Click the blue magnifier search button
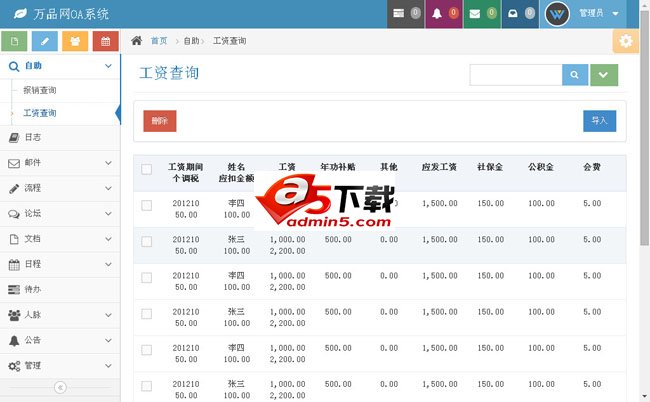 point(575,75)
